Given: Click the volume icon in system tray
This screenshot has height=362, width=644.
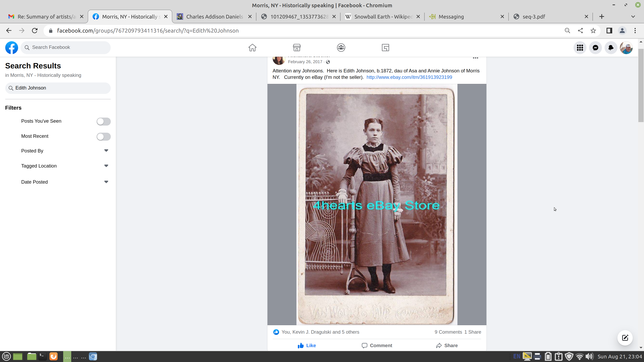Looking at the screenshot, I should pos(589,357).
